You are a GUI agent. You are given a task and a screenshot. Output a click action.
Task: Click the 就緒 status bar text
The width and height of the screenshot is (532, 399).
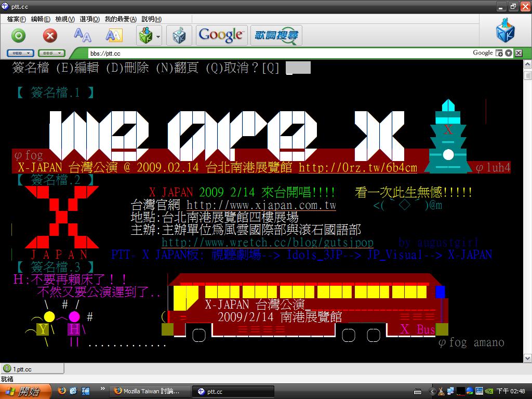(x=7, y=379)
